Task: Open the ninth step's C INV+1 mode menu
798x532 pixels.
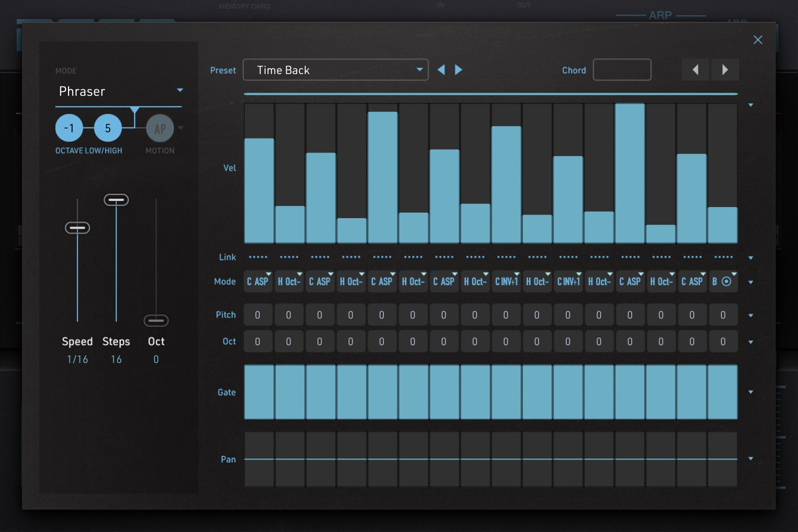Action: [x=506, y=282]
